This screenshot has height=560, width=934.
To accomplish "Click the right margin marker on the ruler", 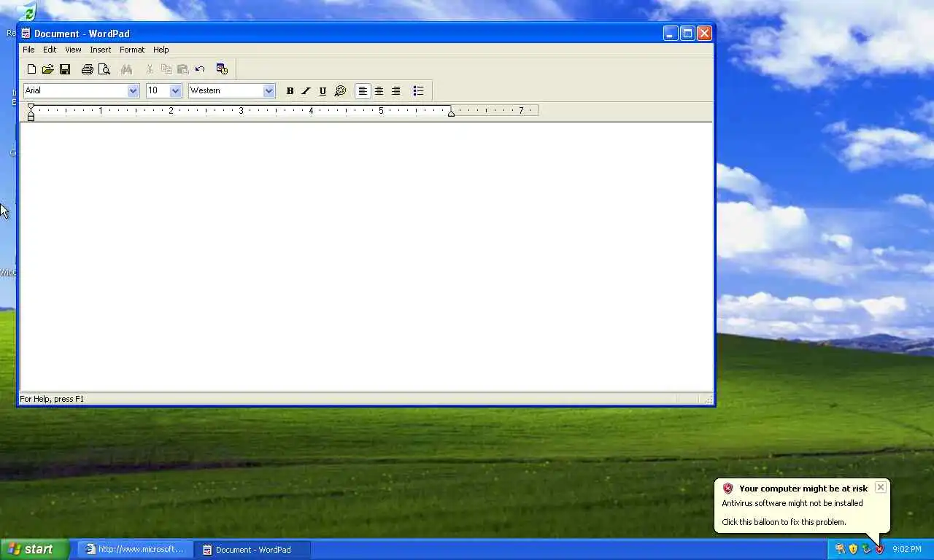I will point(451,112).
